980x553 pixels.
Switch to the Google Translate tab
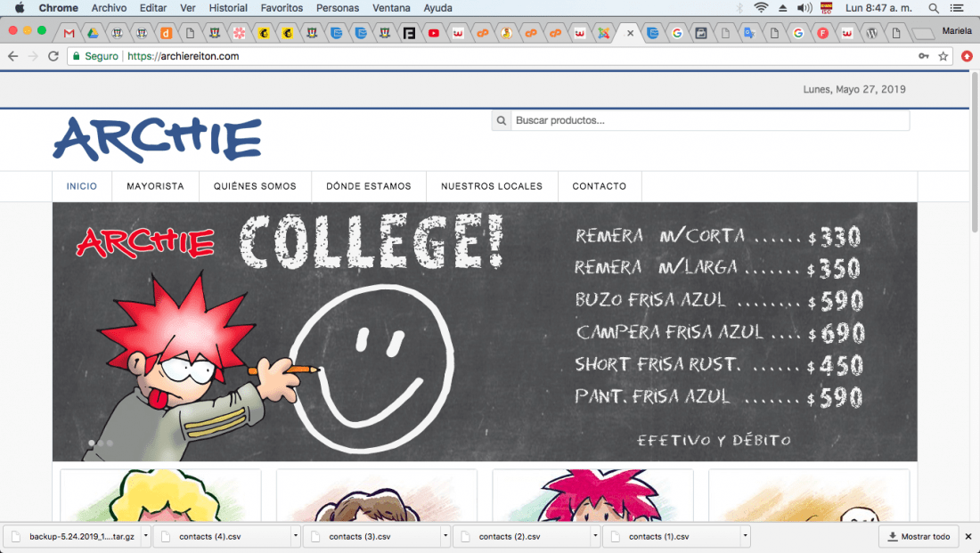749,33
